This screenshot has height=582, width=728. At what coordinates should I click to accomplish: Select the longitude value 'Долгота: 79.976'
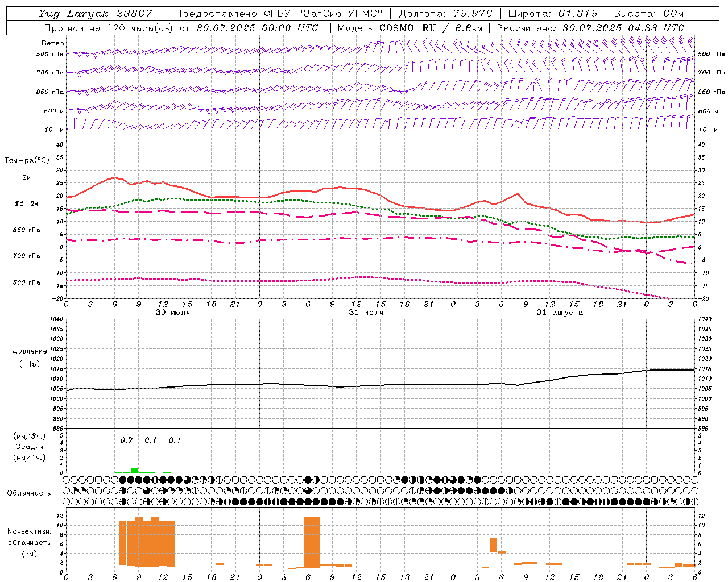[445, 14]
